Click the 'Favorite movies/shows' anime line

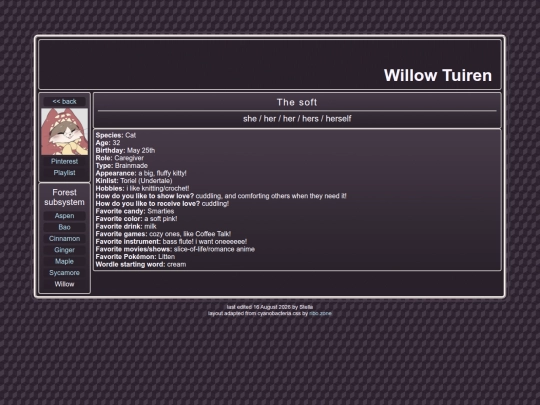[x=175, y=249]
